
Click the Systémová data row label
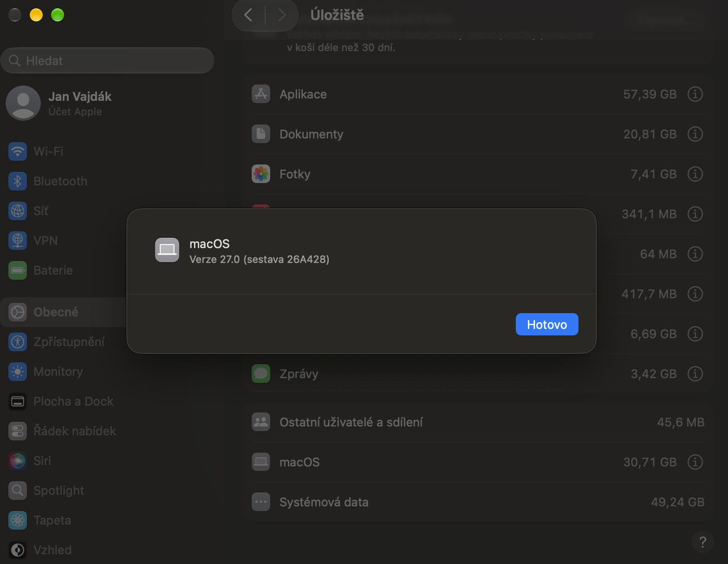coord(324,502)
